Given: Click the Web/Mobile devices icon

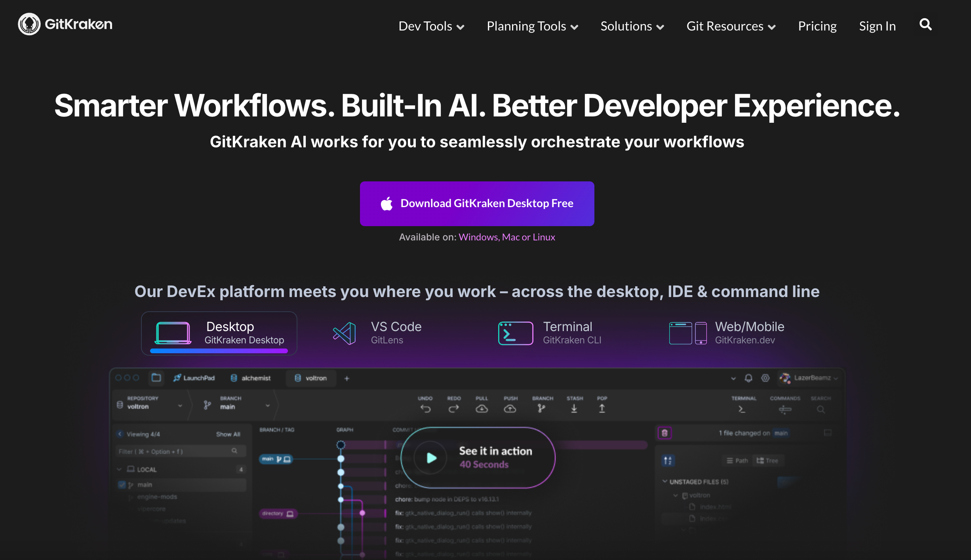Looking at the screenshot, I should tap(687, 333).
